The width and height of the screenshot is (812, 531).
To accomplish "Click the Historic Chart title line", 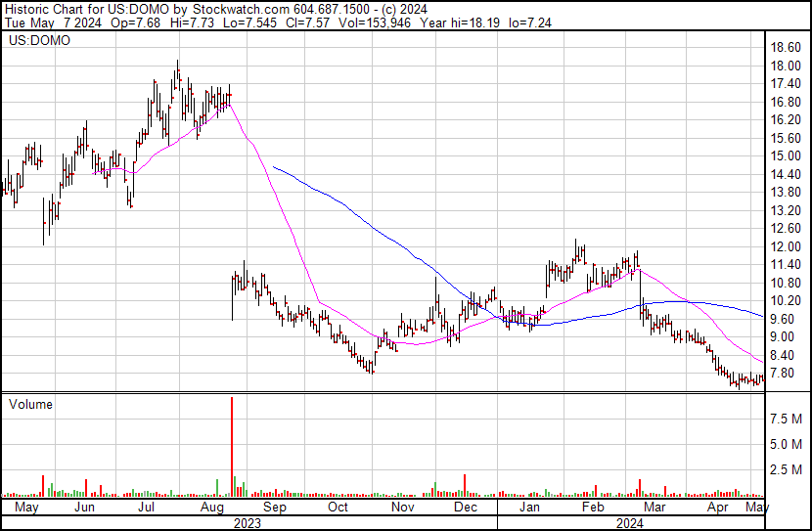I will (216, 9).
